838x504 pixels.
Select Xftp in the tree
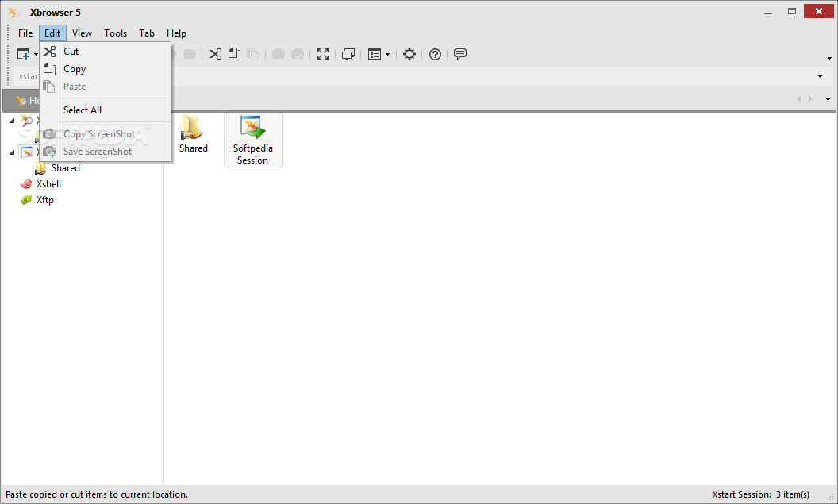click(37, 200)
